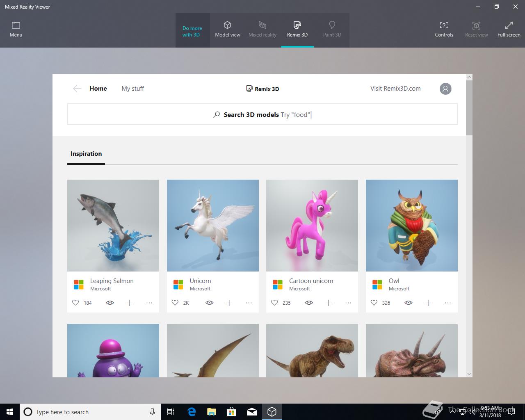525x420 pixels.
Task: Click the Remix 3D logo
Action: coord(262,89)
